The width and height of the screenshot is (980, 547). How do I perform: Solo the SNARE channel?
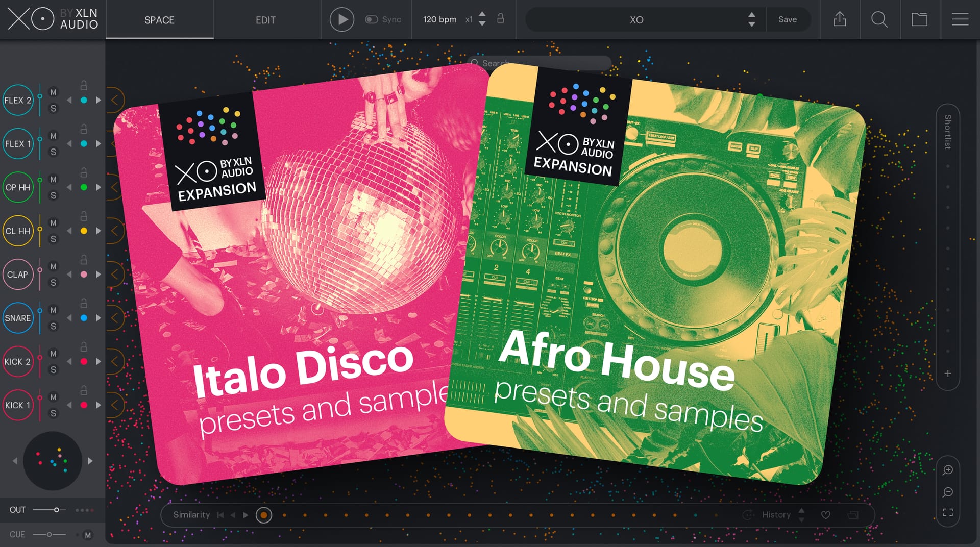[x=53, y=326]
